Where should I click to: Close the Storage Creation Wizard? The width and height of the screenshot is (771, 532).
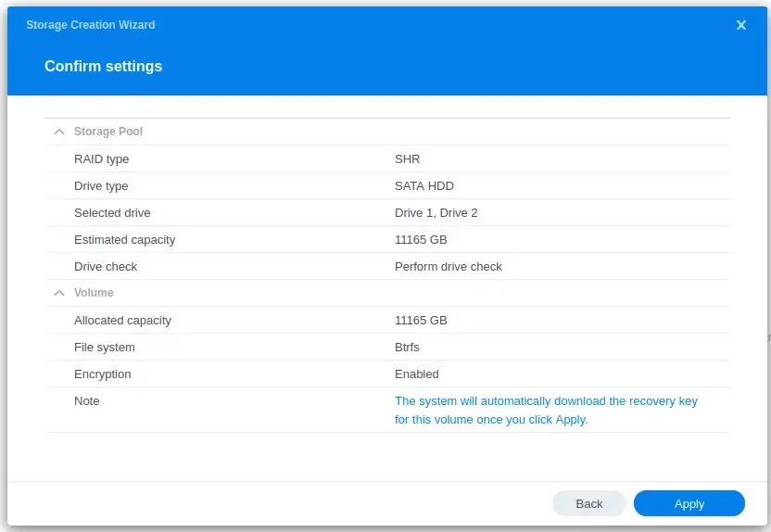[x=741, y=25]
